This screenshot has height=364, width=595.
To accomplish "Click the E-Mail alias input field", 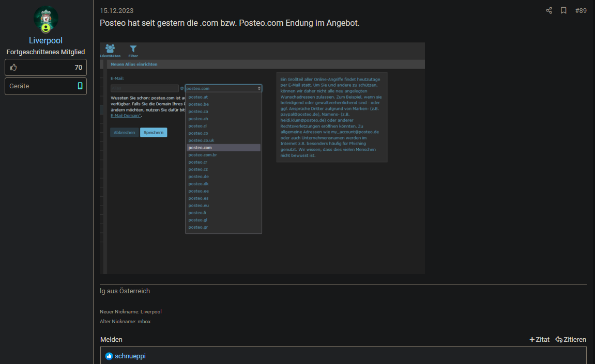I will (x=145, y=88).
